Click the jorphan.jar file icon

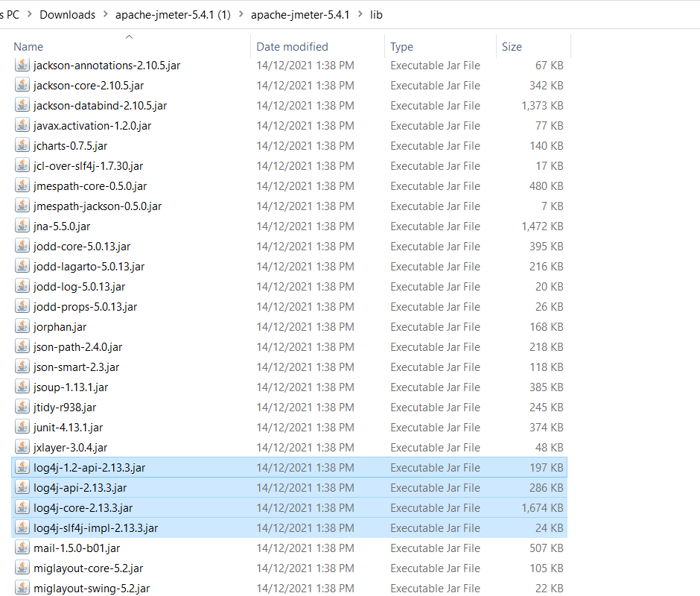(x=22, y=326)
